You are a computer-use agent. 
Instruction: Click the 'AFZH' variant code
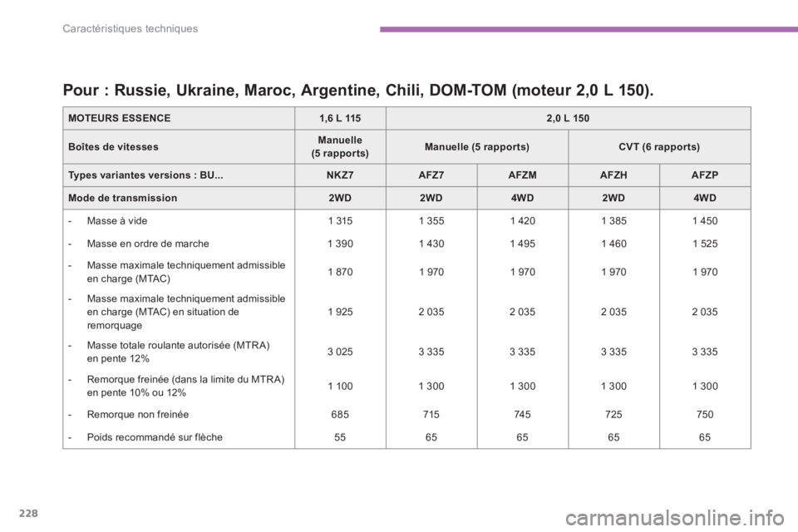pyautogui.click(x=613, y=175)
